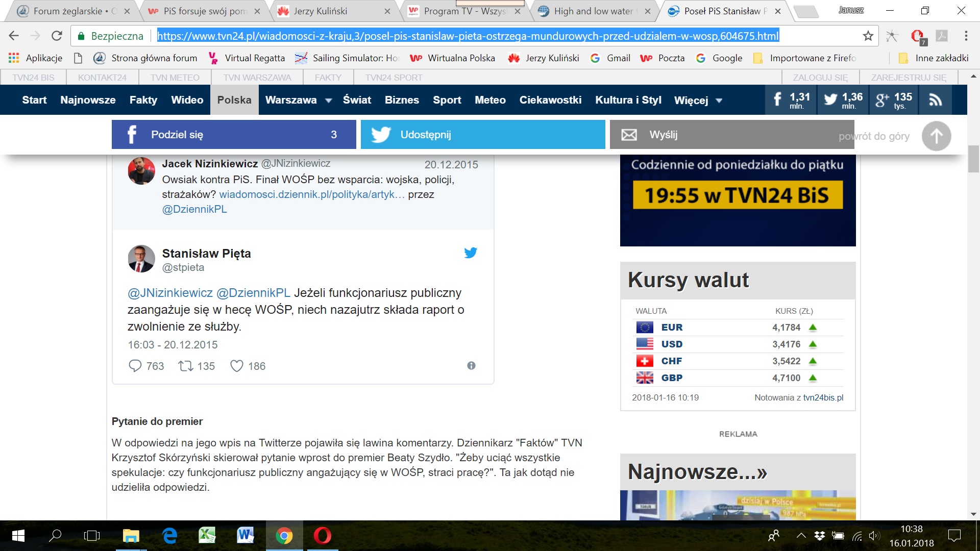Click Stanisław Pięta's avatar photo
Image resolution: width=980 pixels, height=551 pixels.
141,259
